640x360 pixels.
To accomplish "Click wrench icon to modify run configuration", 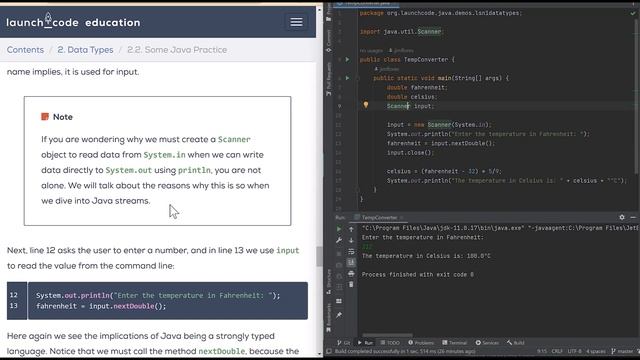I will point(339,240).
